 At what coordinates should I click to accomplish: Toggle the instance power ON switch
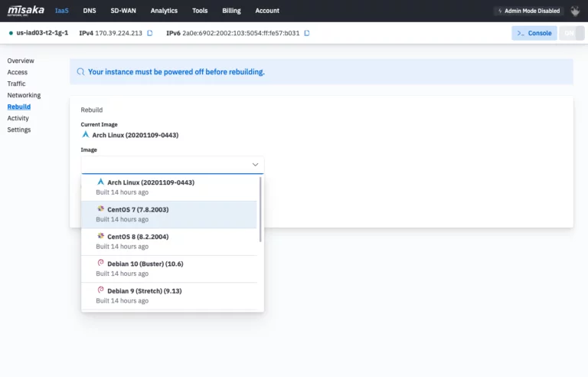pos(572,33)
